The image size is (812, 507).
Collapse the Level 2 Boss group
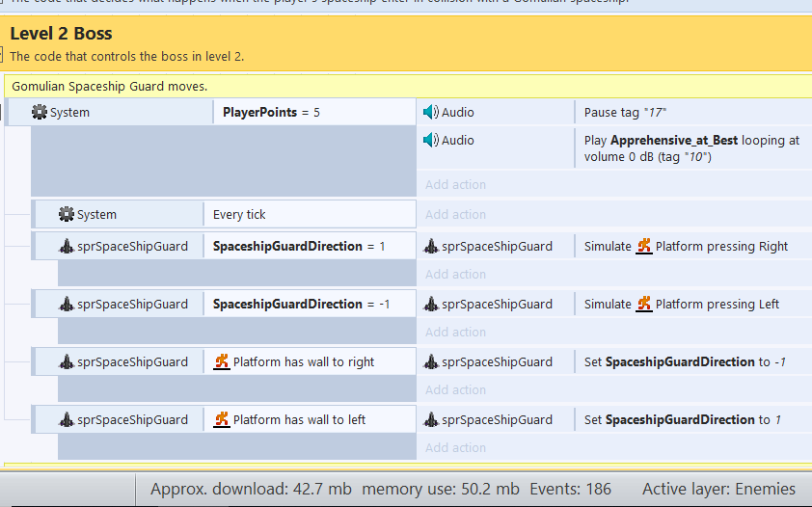tap(3, 55)
